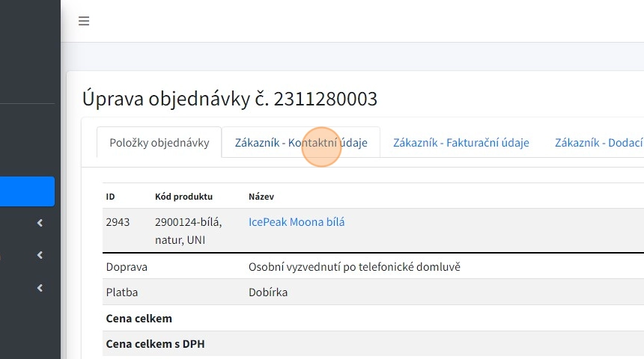Screen dimensions: 644x359
Task: Click the Úprava objednávky page heading
Action: click(x=230, y=99)
